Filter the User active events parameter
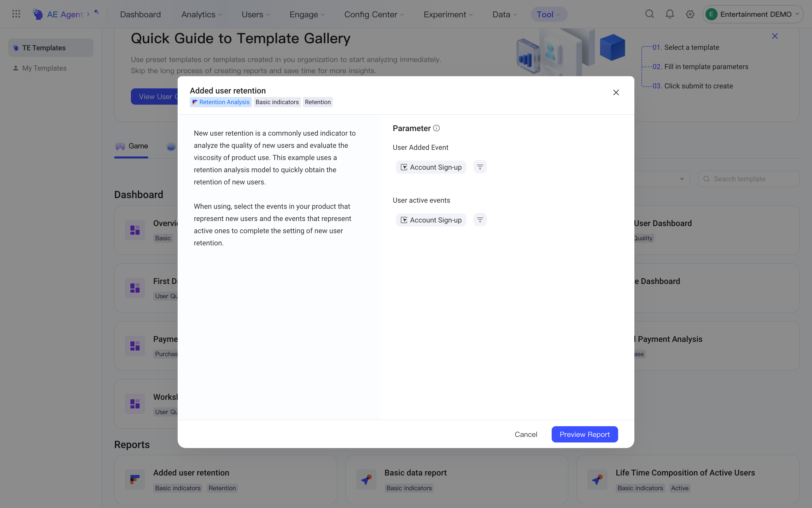Screen dimensions: 812x508 click(x=480, y=220)
